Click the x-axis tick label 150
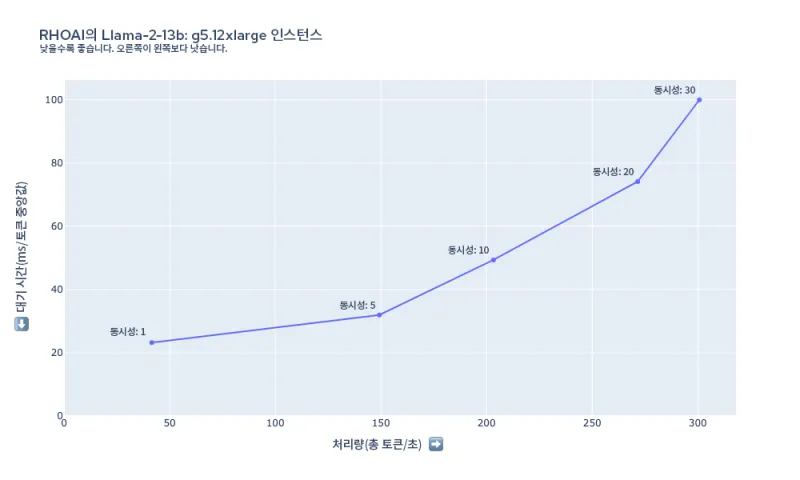The width and height of the screenshot is (800, 480). (x=381, y=424)
